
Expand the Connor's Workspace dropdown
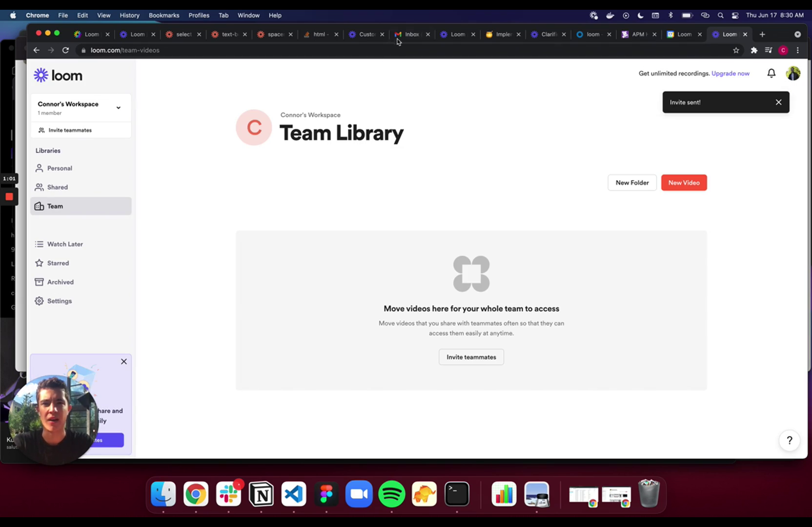tap(118, 107)
